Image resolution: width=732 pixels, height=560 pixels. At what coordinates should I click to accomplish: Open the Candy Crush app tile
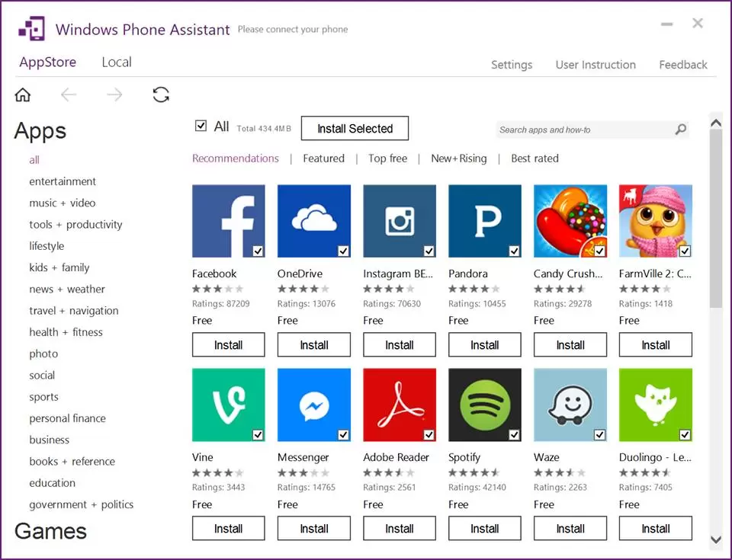coord(570,221)
